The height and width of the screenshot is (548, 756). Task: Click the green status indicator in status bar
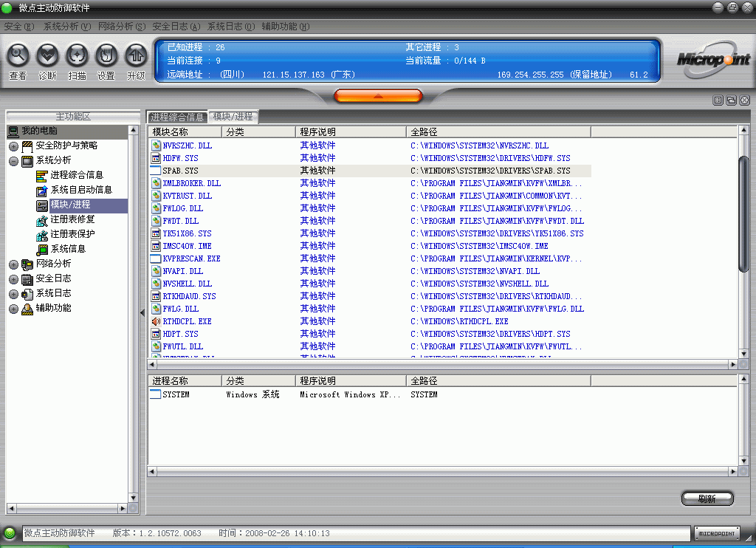[x=10, y=533]
